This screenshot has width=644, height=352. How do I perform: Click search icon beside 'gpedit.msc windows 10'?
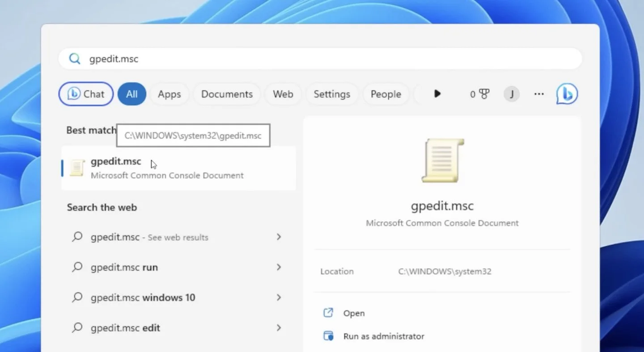[x=77, y=298]
